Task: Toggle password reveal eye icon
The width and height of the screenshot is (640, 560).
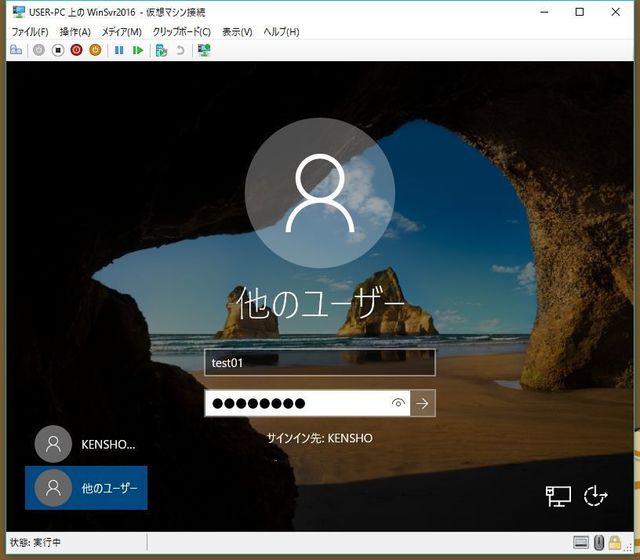Action: point(398,404)
